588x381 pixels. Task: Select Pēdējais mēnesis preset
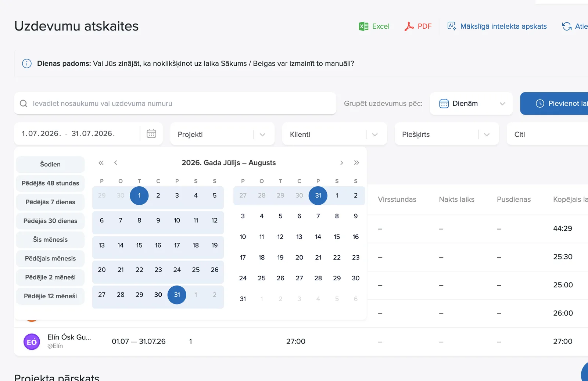coord(50,259)
